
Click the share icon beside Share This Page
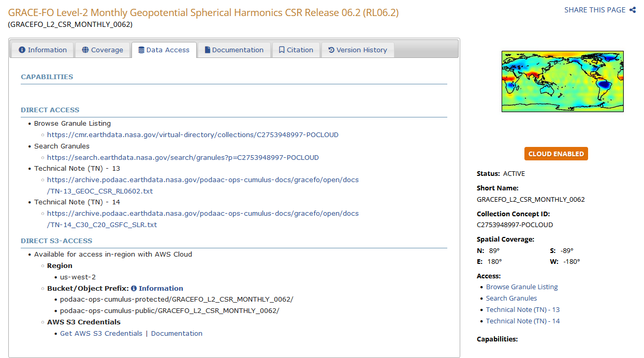(633, 10)
